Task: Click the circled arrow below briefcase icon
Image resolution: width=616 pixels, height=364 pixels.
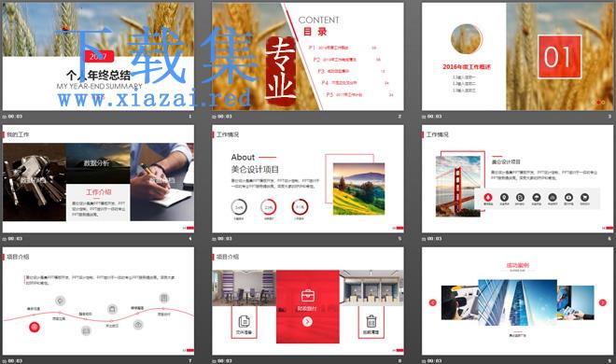Action: 308,322
